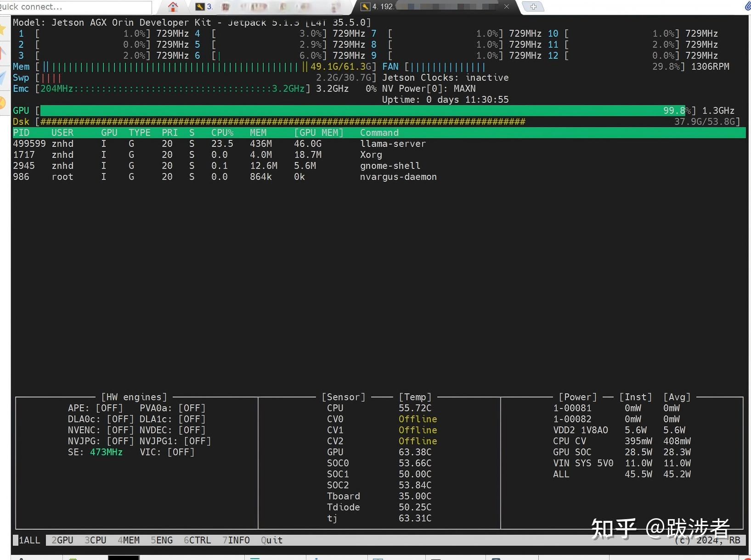Click the CPU core 12 usage bar
The width and height of the screenshot is (751, 560).
coord(622,56)
